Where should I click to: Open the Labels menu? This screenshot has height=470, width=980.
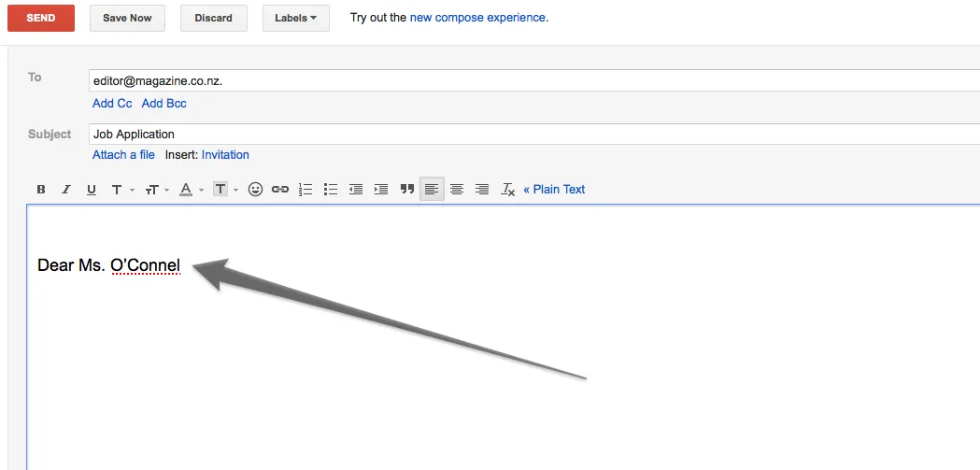pyautogui.click(x=295, y=18)
